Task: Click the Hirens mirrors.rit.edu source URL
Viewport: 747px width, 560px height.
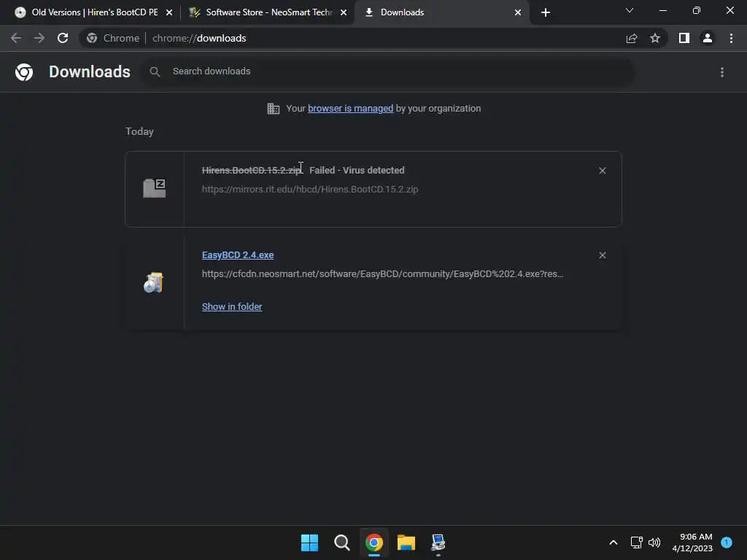Action: click(x=310, y=189)
